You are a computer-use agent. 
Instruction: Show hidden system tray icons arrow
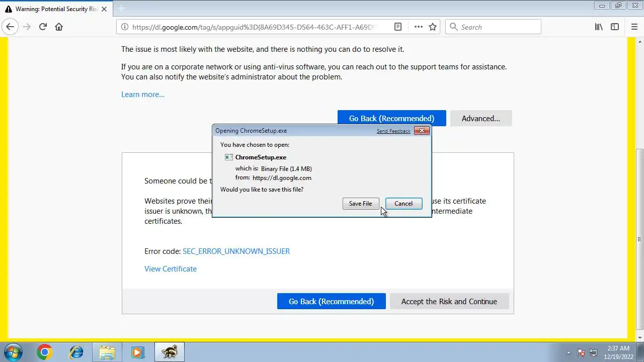[x=569, y=352]
